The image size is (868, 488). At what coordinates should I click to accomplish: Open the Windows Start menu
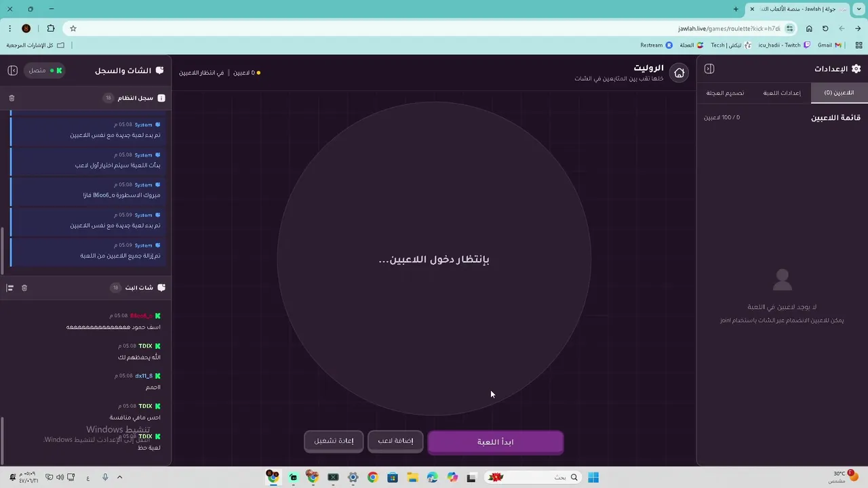click(593, 477)
